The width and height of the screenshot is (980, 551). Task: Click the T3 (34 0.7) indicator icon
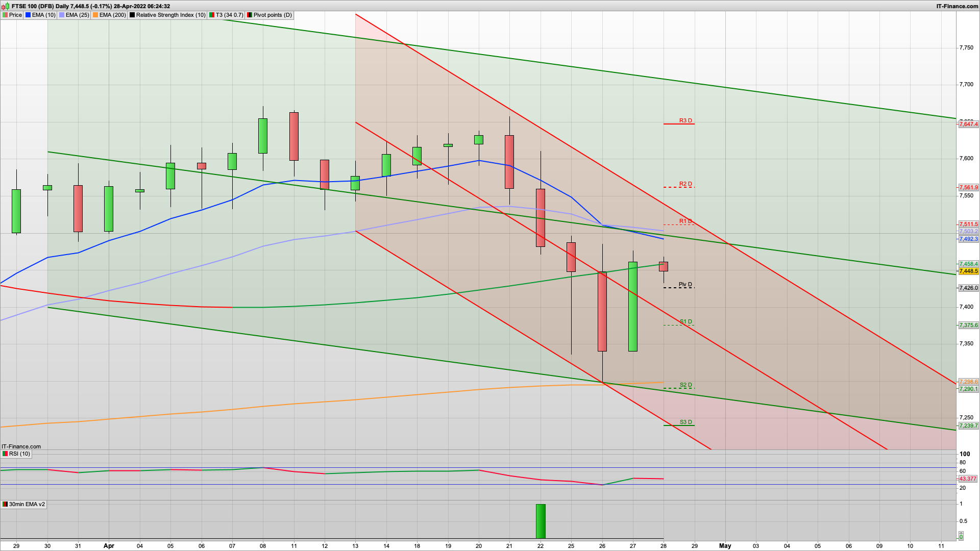(x=212, y=15)
